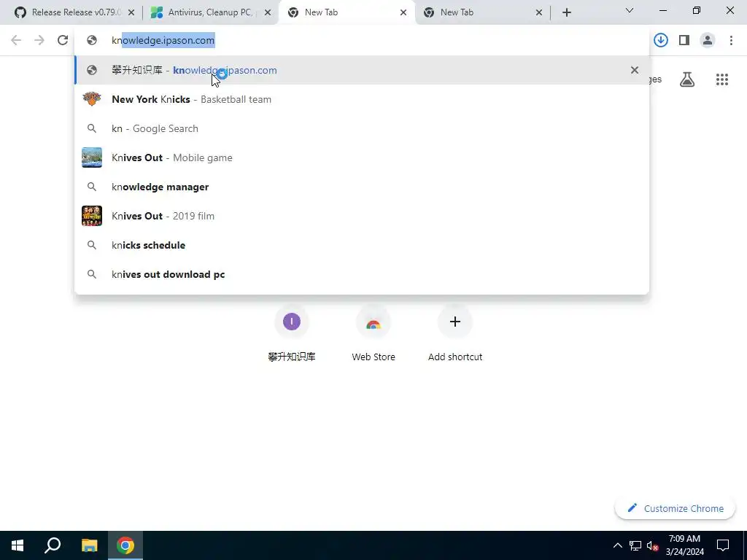The height and width of the screenshot is (560, 747).
Task: Click the New York Knicks logo icon
Action: tap(92, 99)
